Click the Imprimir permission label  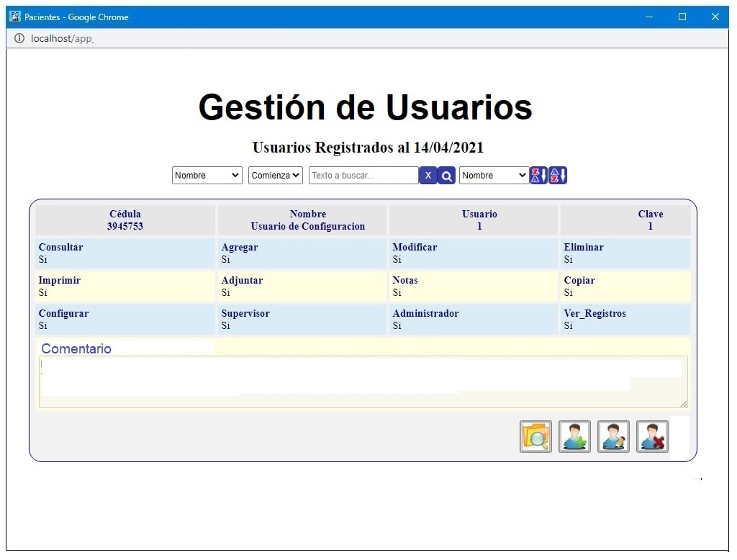(x=59, y=280)
